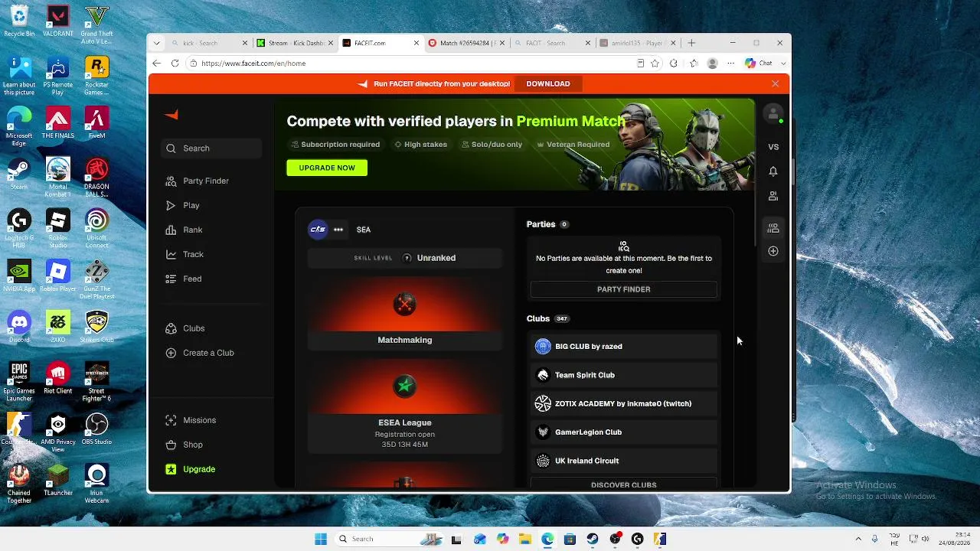Image resolution: width=980 pixels, height=551 pixels.
Task: Open the browser tab search dropdown
Action: click(x=156, y=43)
